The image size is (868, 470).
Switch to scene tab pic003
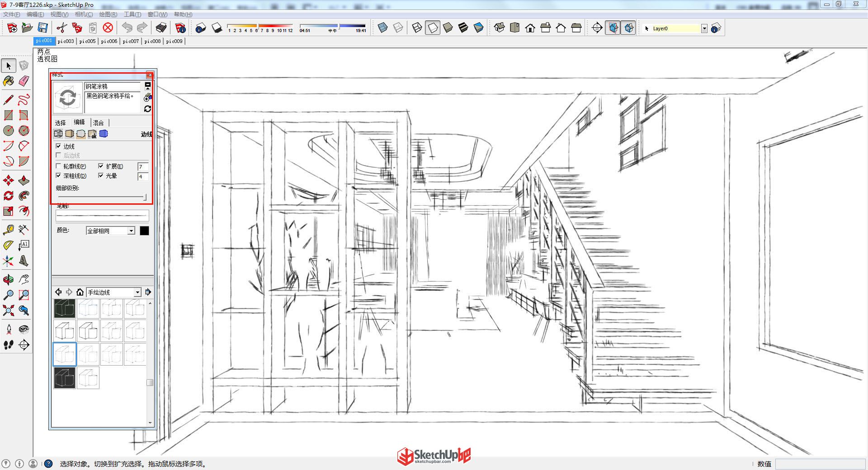point(66,41)
